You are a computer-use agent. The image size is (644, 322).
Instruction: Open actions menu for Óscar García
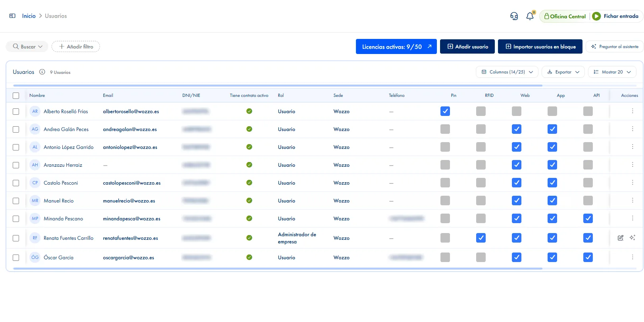pos(632,257)
